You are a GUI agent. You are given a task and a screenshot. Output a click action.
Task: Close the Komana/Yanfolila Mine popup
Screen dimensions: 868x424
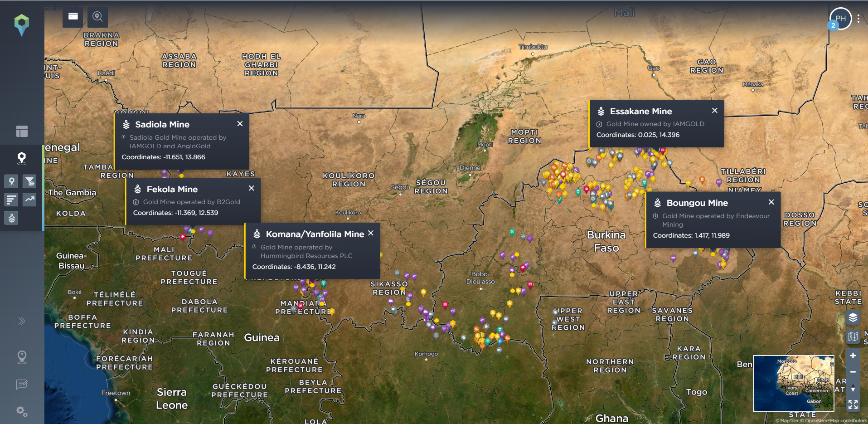[x=371, y=233]
